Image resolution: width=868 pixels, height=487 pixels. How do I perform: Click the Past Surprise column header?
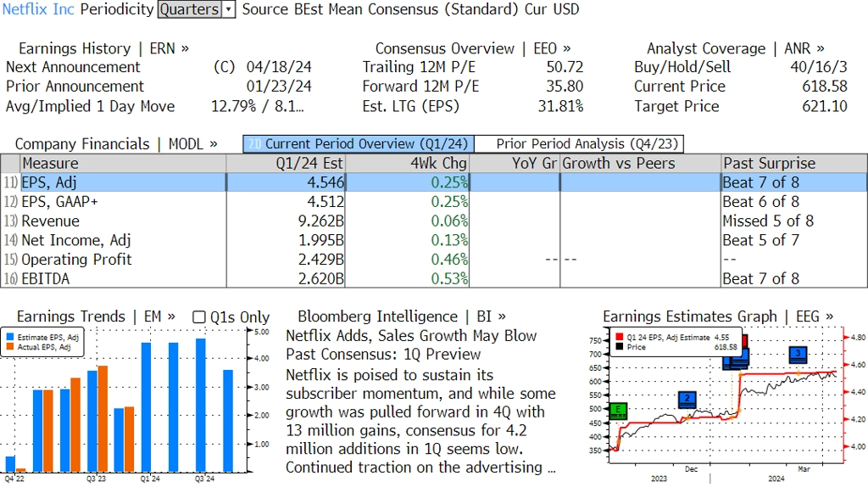(794, 164)
